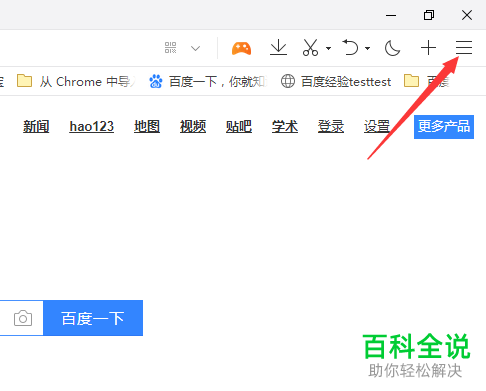Expand the scissors screenshot dropdown arrow

click(328, 48)
